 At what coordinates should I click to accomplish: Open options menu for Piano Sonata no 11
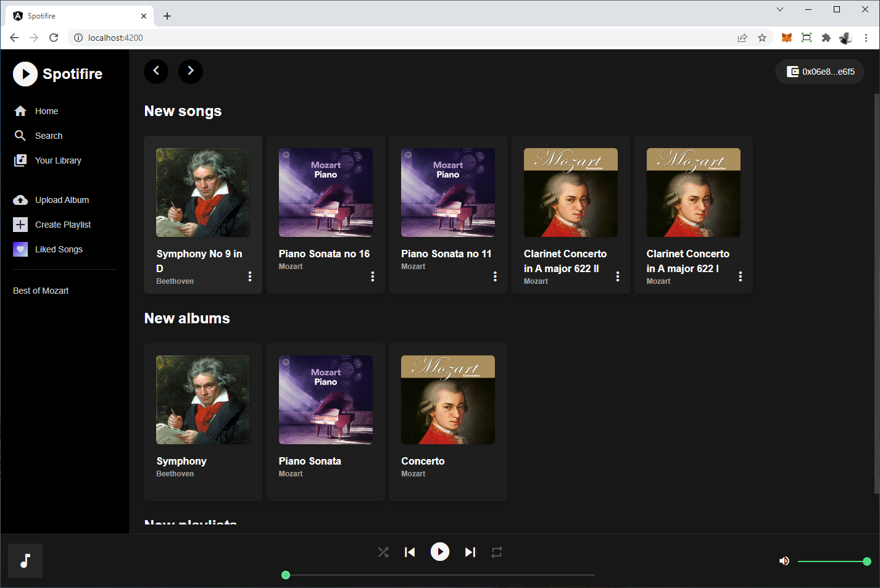[495, 276]
